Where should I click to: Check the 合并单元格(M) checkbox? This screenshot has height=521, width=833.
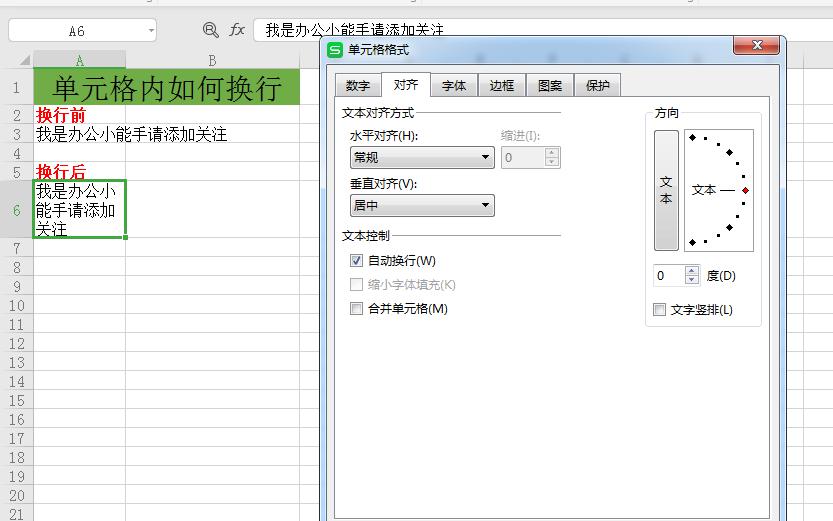coord(356,309)
